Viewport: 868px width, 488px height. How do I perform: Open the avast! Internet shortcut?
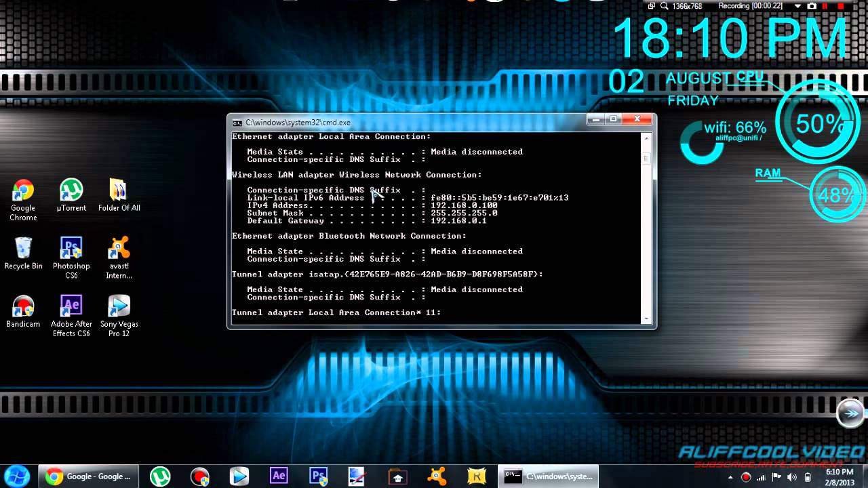(x=119, y=249)
